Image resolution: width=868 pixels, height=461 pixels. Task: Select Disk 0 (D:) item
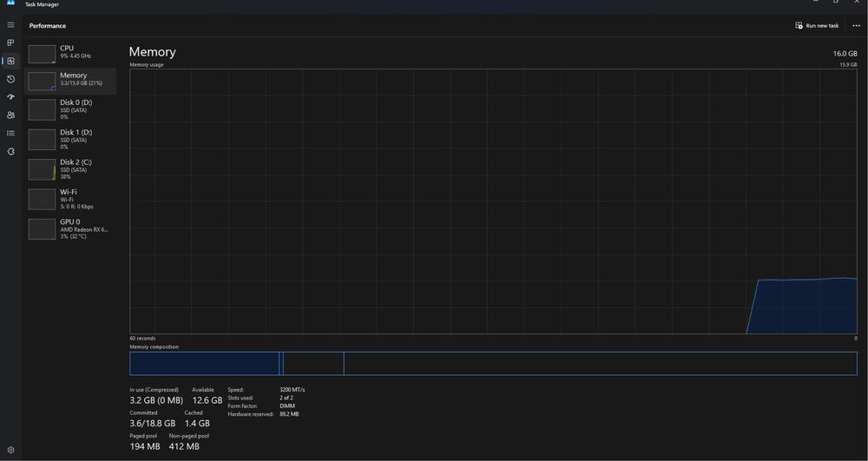click(x=70, y=109)
